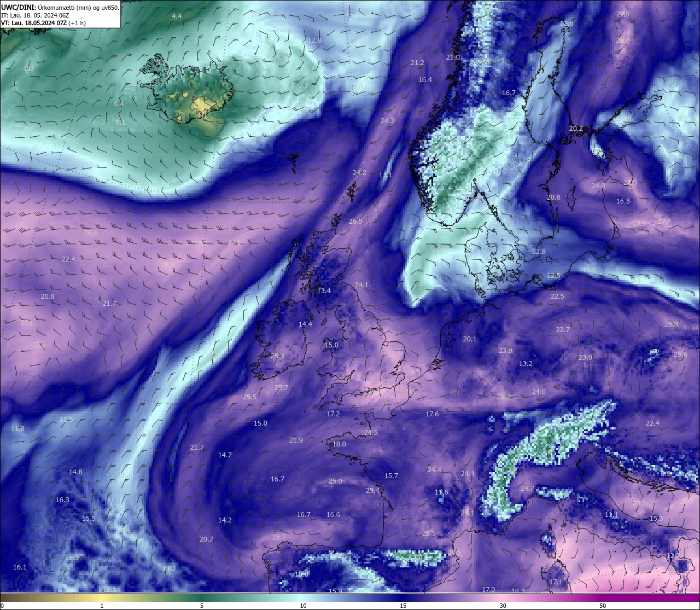Click the map value '12.5'

tap(553, 276)
